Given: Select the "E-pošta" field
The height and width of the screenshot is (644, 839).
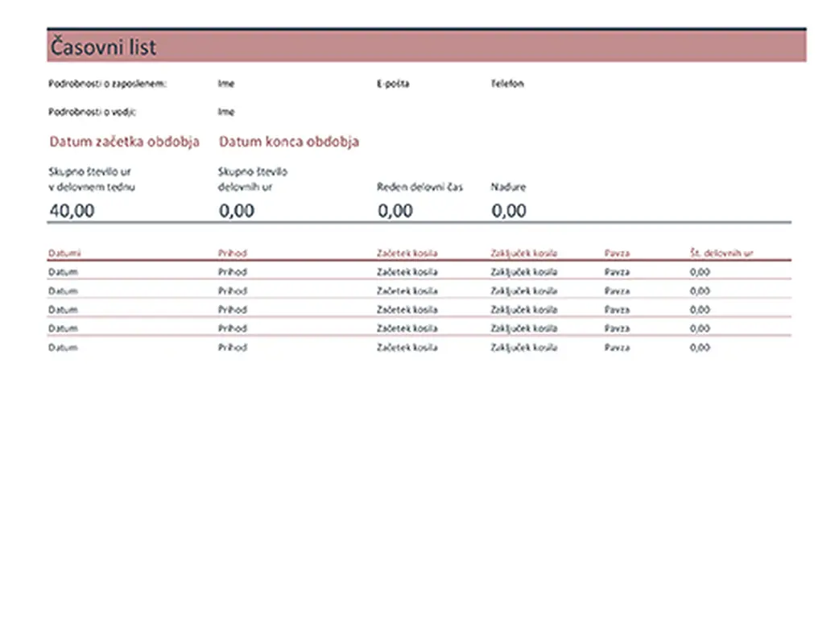Looking at the screenshot, I should pos(393,84).
